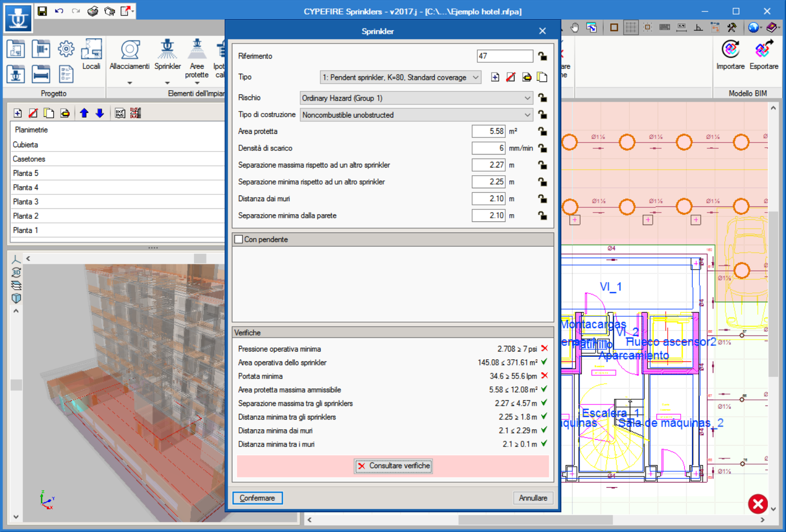Toggle the grid display icon
Image resolution: width=786 pixels, height=532 pixels.
click(631, 27)
